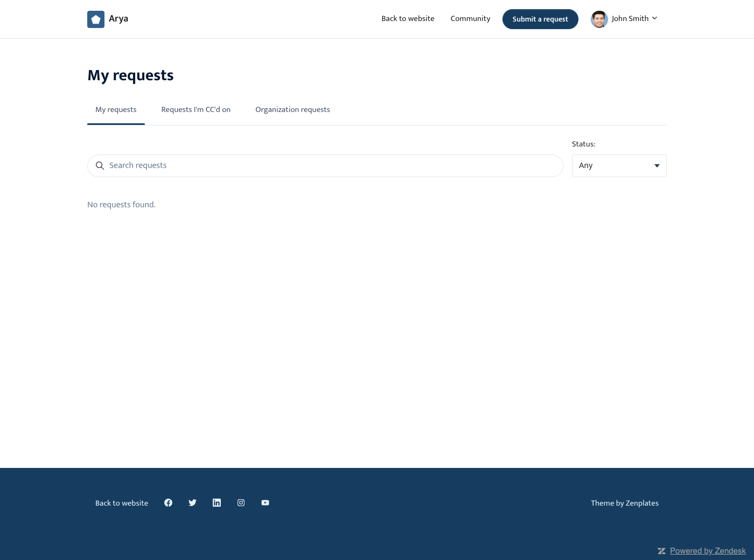Open the Facebook icon in footer

(168, 503)
